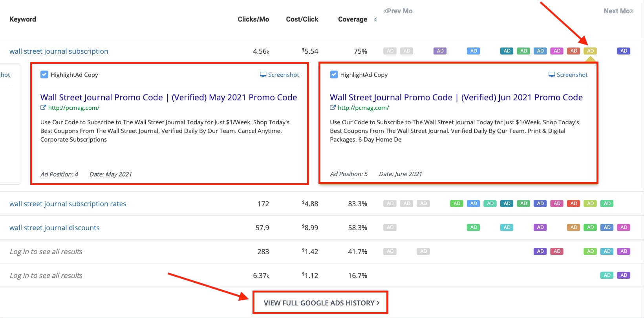Click orange AD badge in discounts row
The width and height of the screenshot is (644, 318).
tap(574, 227)
